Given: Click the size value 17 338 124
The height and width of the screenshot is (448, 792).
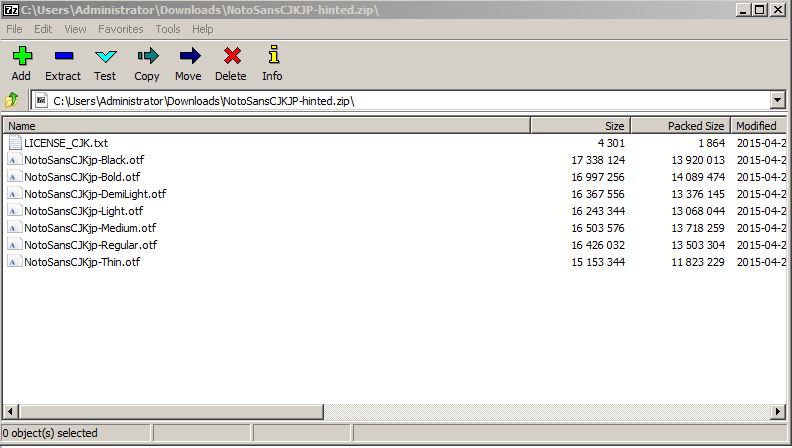Looking at the screenshot, I should point(598,160).
